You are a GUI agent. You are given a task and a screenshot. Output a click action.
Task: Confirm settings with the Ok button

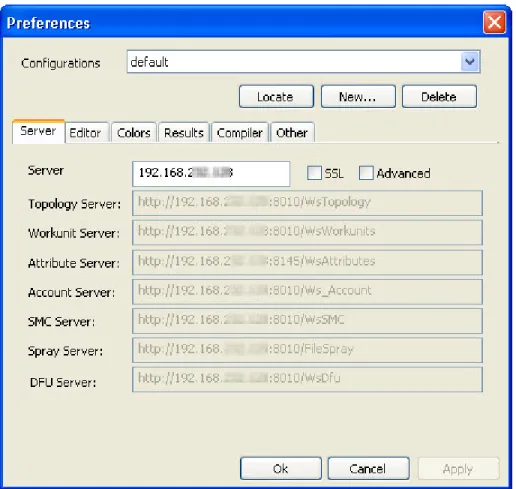[x=281, y=468]
